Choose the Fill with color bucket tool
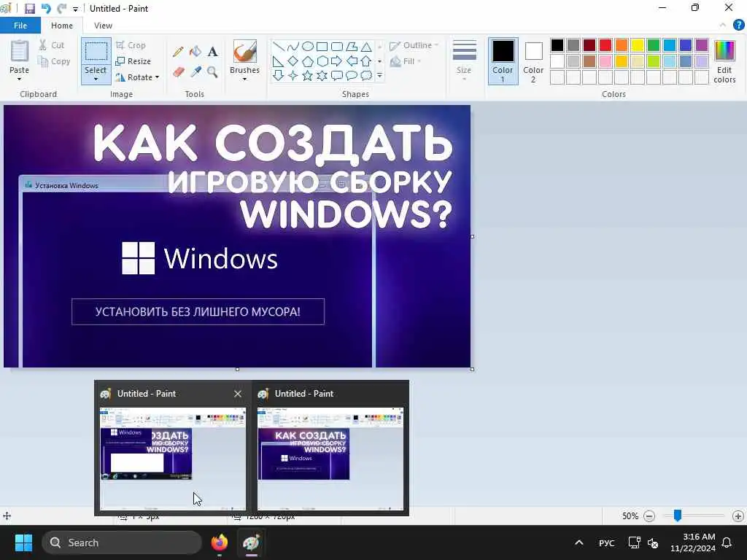Viewport: 747px width, 560px height. [196, 52]
